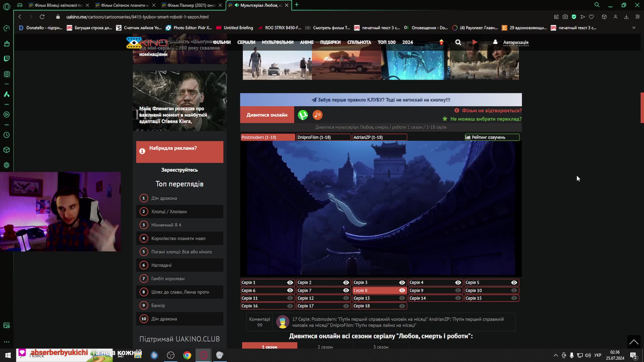
Task: Open the Дім дракона first top-views entry
Action: [x=180, y=198]
